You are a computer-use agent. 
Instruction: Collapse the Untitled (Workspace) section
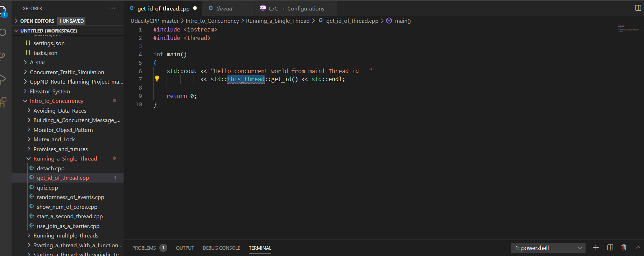(x=68, y=31)
